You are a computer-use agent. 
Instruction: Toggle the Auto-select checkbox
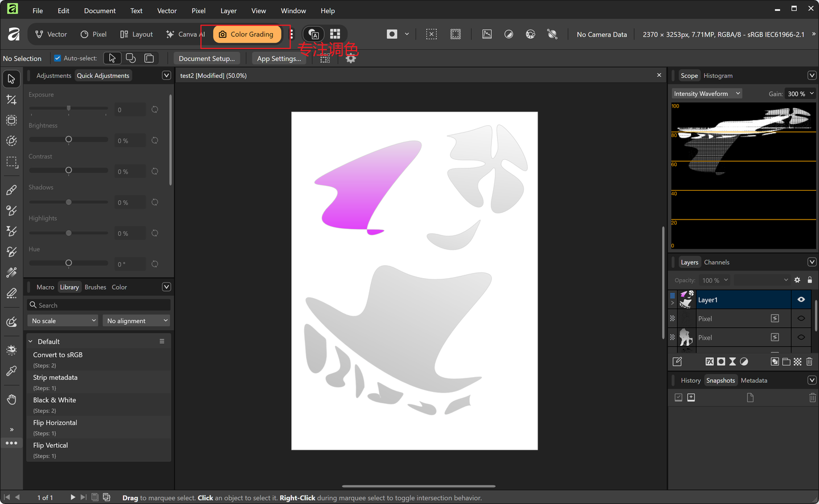coord(57,58)
